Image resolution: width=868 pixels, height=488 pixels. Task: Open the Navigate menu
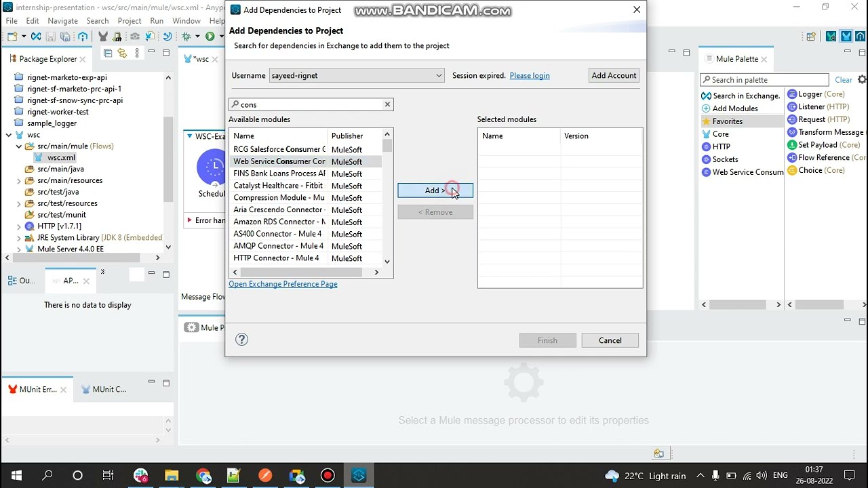click(x=63, y=21)
